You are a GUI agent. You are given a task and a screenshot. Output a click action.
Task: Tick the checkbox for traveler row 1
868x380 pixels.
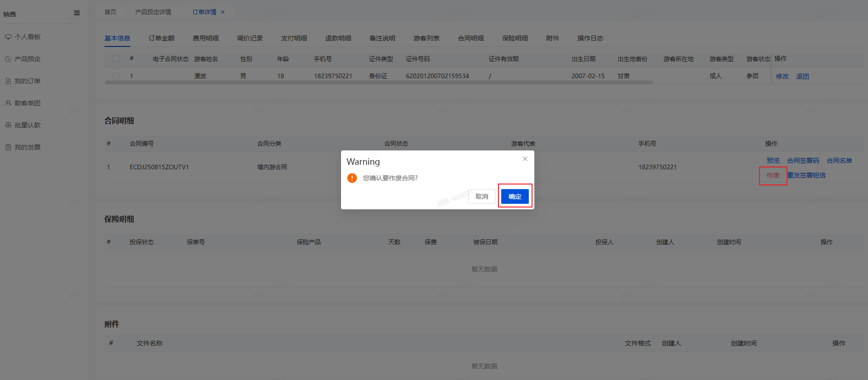click(116, 76)
